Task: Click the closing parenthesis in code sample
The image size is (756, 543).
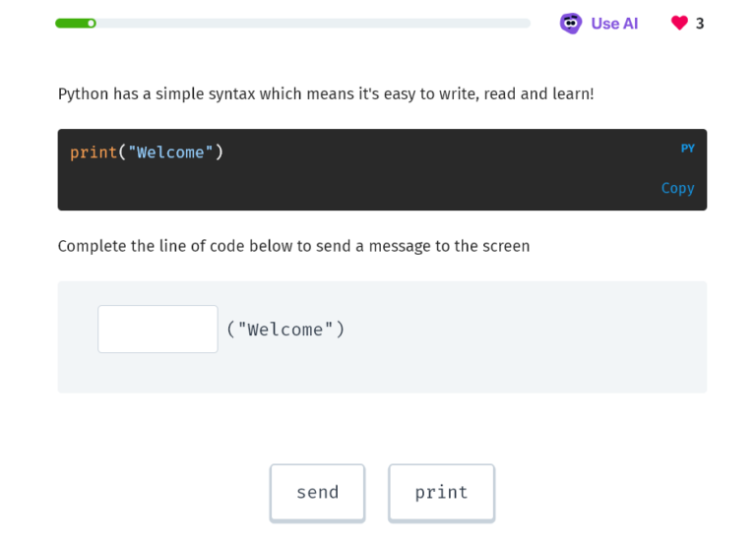Action: click(x=220, y=152)
